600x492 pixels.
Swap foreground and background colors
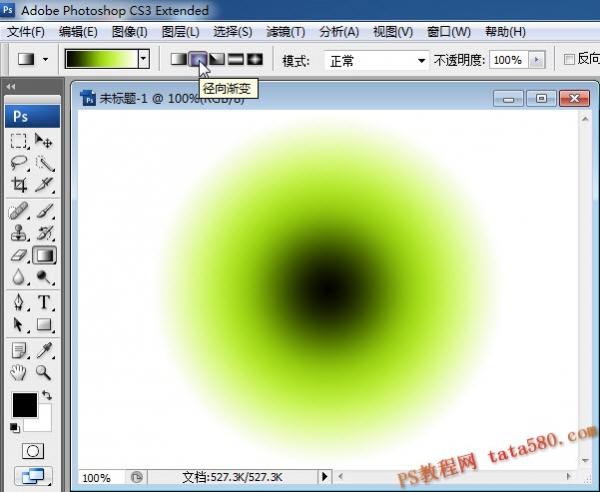47,395
